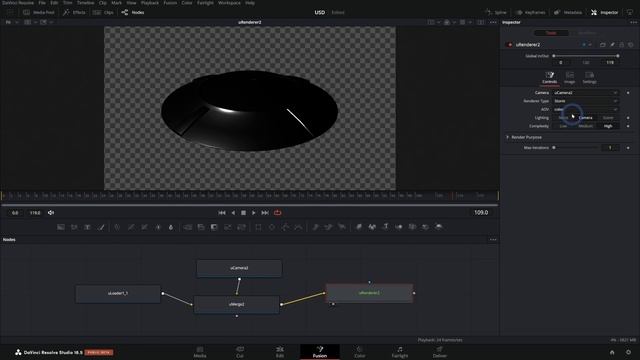Add a Transform node from toolbar
Screen dimensions: 640x360
241,227
